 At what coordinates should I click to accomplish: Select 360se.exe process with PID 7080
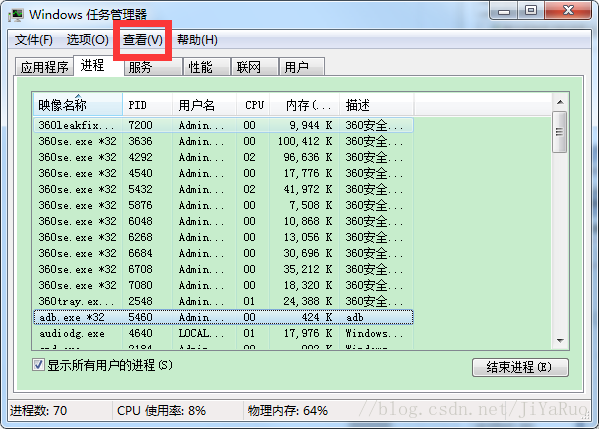tap(223, 286)
